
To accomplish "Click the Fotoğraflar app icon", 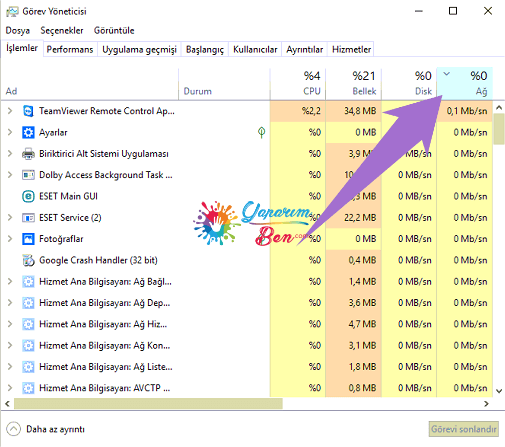I will pyautogui.click(x=28, y=239).
